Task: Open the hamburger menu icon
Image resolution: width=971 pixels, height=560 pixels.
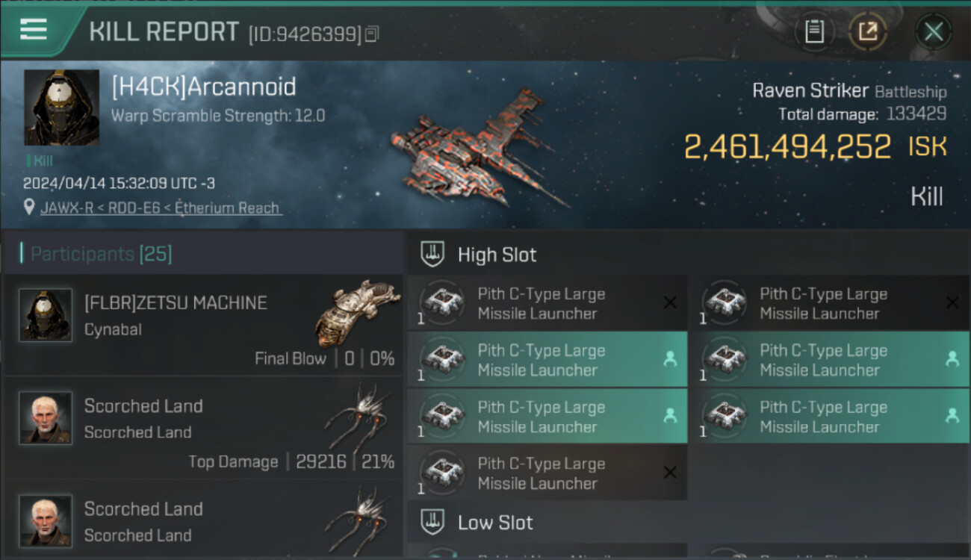Action: (34, 30)
